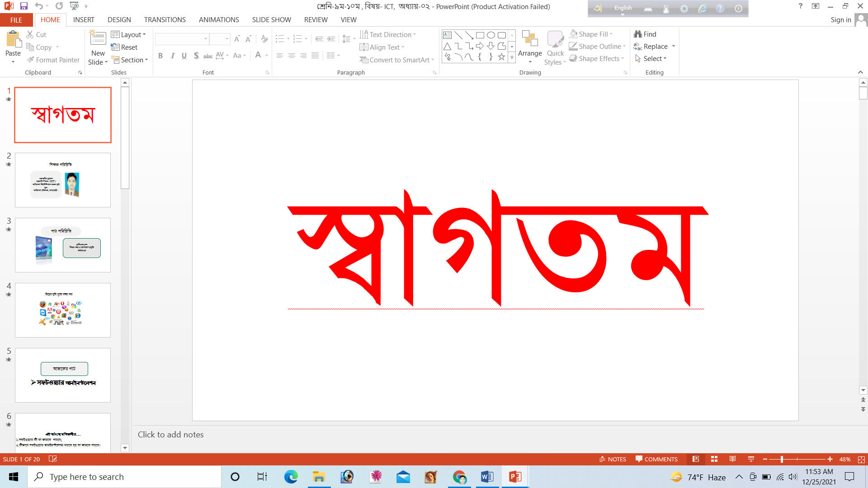Open the FILE tab
Viewport: 868px width, 488px height.
click(16, 20)
